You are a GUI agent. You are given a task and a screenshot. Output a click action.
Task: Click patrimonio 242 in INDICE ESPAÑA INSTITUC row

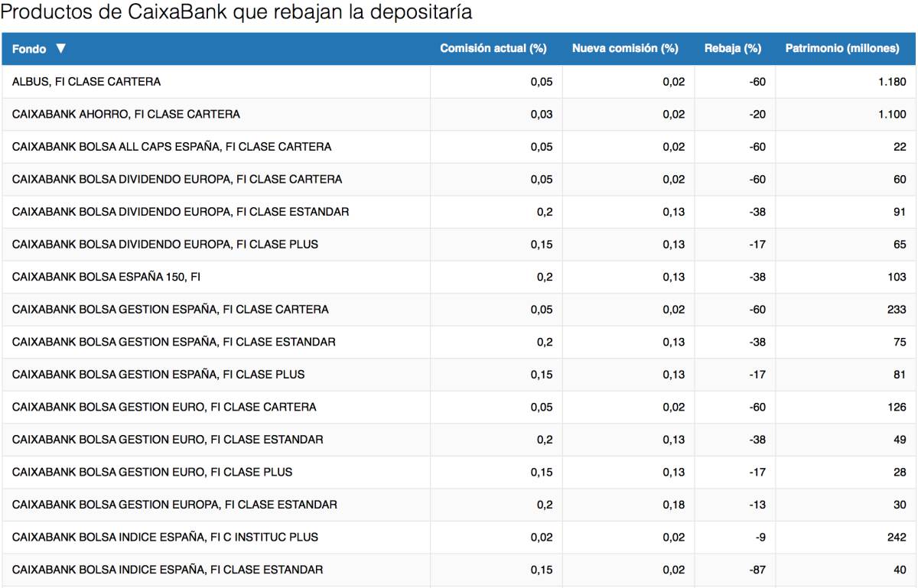click(897, 537)
